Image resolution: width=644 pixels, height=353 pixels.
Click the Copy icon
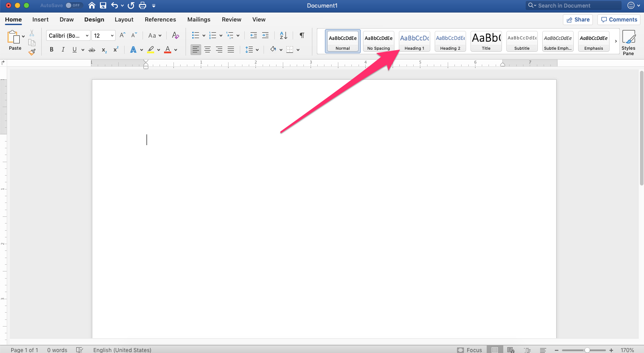[32, 43]
